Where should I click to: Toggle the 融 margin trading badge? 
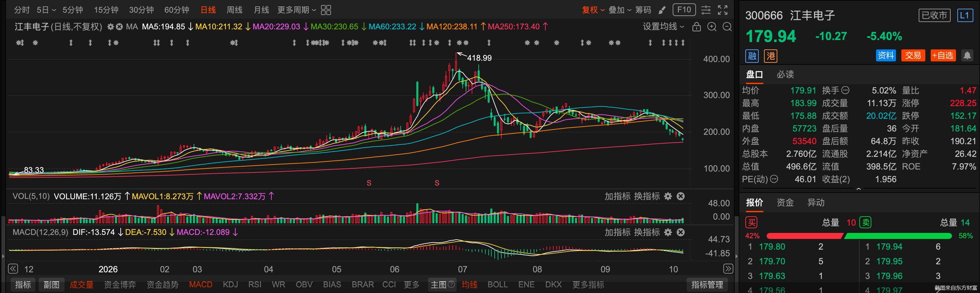752,56
